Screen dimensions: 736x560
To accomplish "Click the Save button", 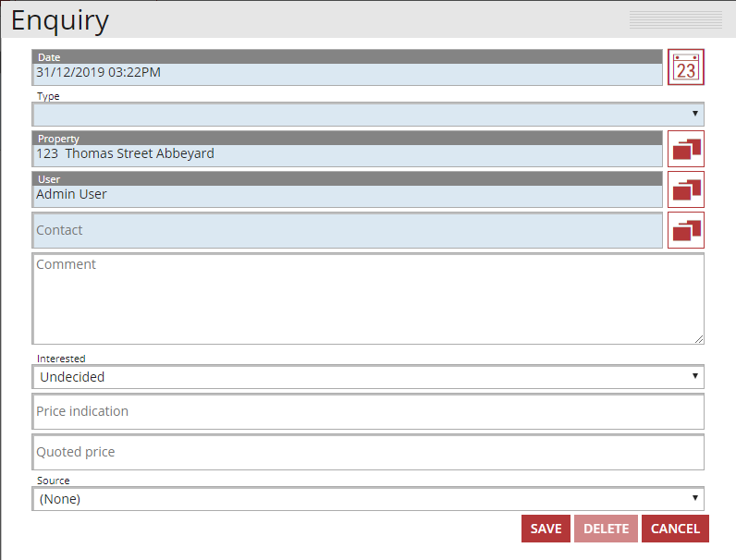I will point(546,529).
